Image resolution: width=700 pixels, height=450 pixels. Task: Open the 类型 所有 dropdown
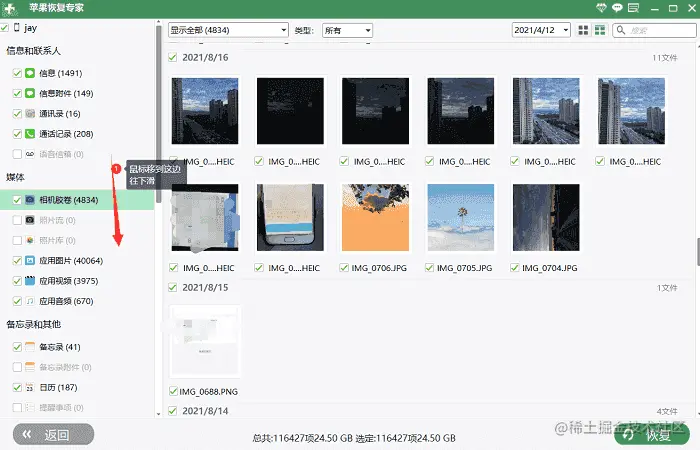point(347,30)
